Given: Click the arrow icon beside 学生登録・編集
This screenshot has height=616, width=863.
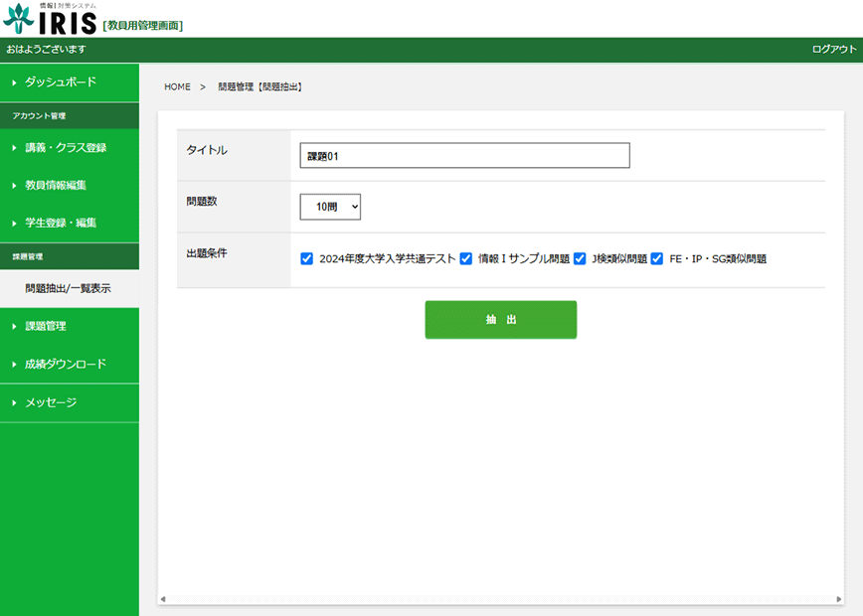Looking at the screenshot, I should click(x=14, y=224).
